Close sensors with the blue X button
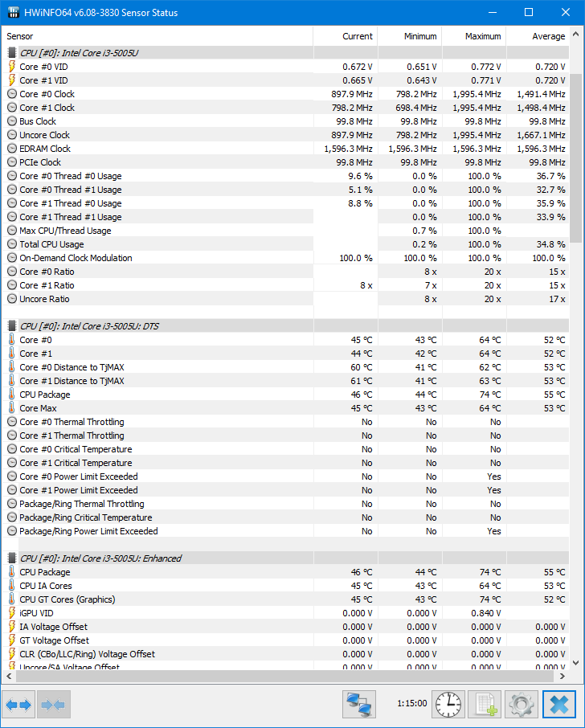The image size is (585, 728). coord(559,705)
